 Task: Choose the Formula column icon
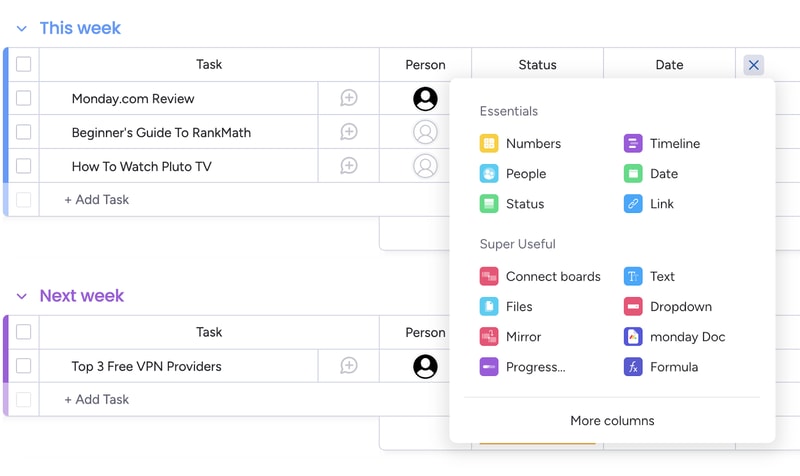click(633, 366)
